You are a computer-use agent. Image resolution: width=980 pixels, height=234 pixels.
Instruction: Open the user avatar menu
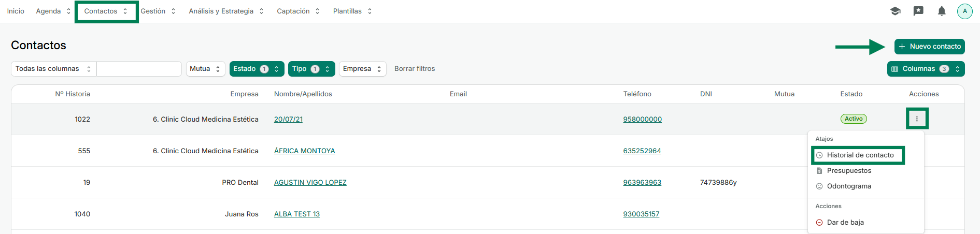[964, 11]
